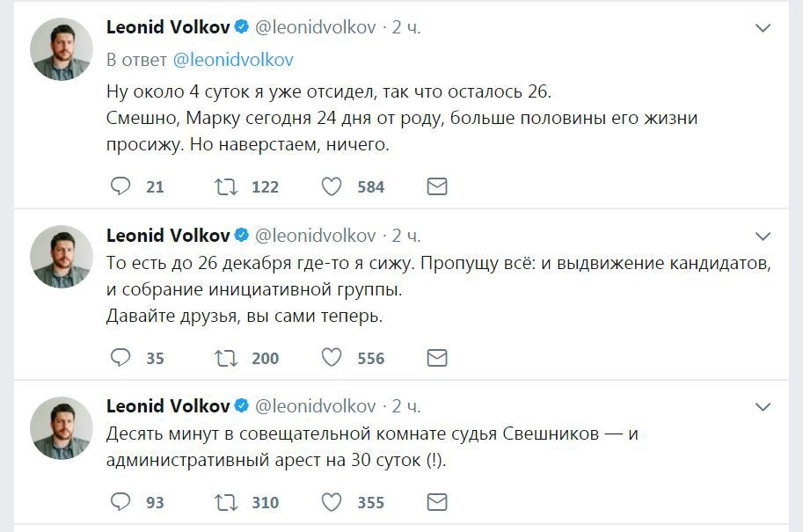The height and width of the screenshot is (532, 803).
Task: Send the second tweet via direct message
Action: pos(436,358)
